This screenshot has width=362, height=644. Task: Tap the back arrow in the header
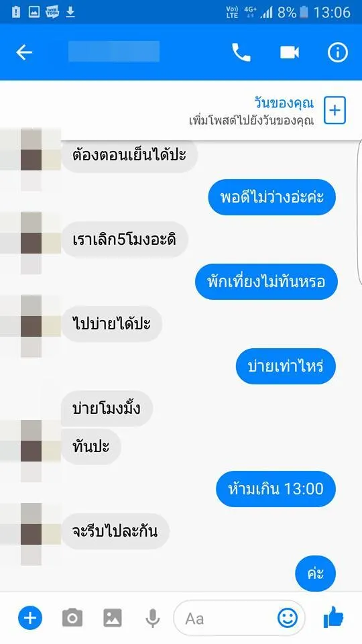point(24,52)
